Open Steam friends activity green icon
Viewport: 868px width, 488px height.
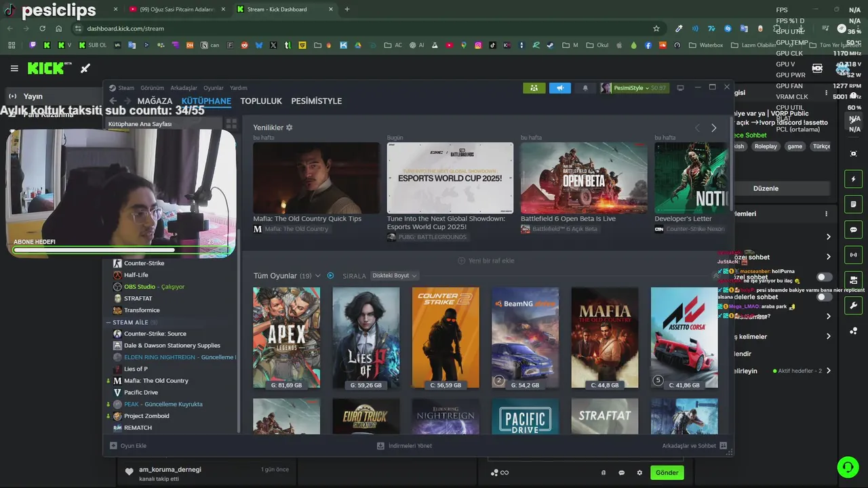coord(534,88)
